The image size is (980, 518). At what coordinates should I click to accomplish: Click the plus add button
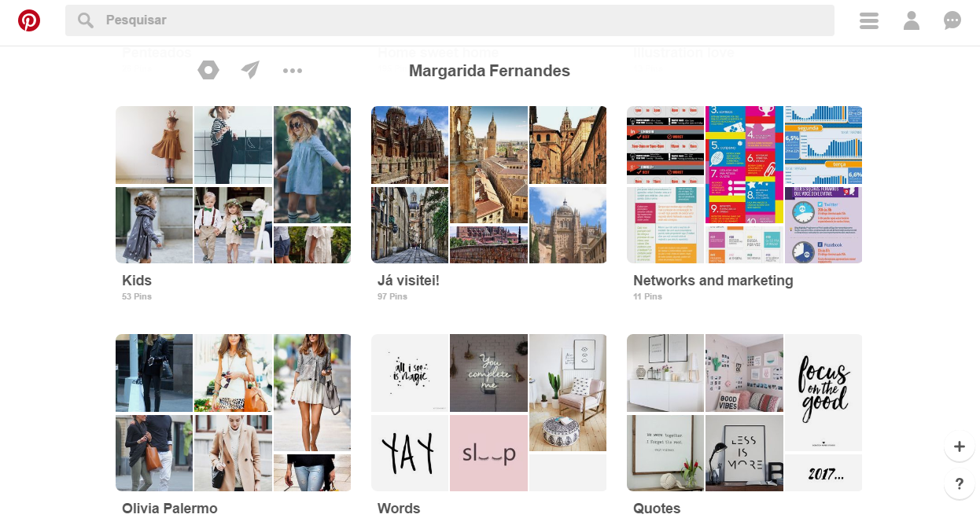(x=959, y=447)
